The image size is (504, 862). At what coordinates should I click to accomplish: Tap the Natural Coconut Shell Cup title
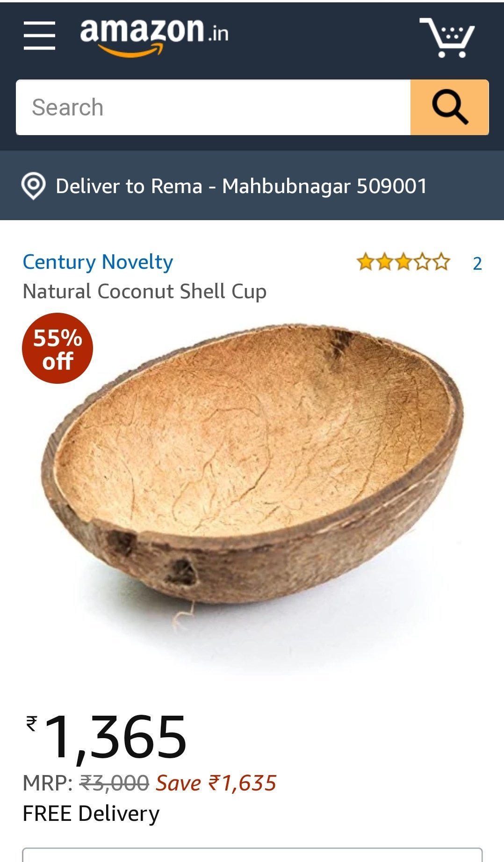[x=144, y=292]
